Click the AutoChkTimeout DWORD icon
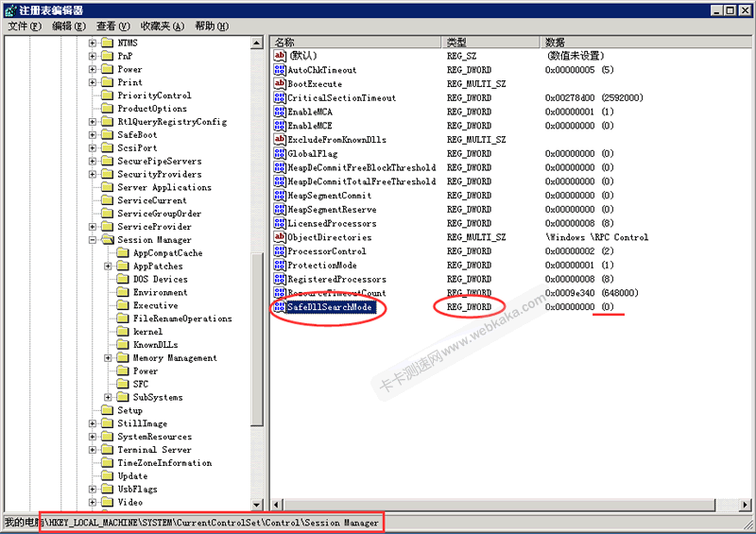Image resolution: width=756 pixels, height=534 pixels. pyautogui.click(x=280, y=70)
